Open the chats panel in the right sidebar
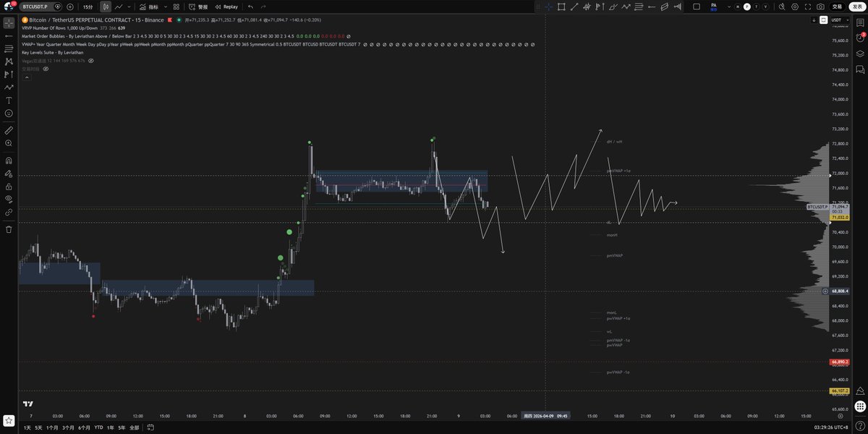The image size is (868, 434). point(860,69)
